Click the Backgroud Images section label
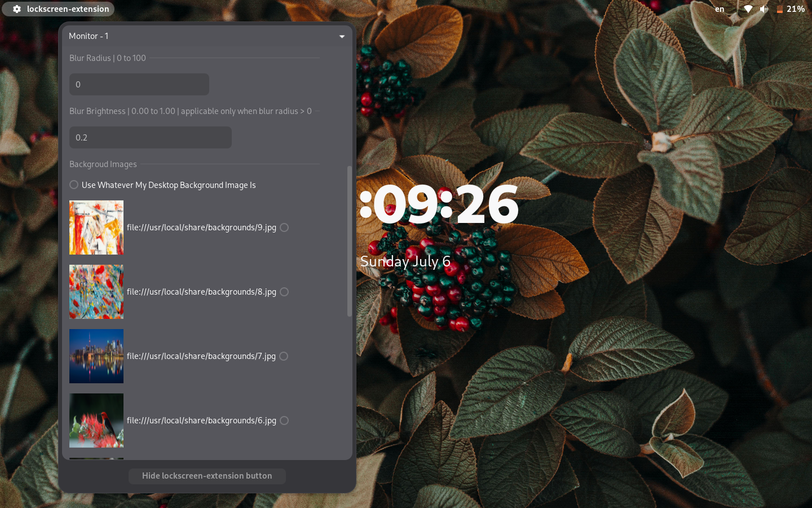Image resolution: width=812 pixels, height=508 pixels. (x=103, y=164)
